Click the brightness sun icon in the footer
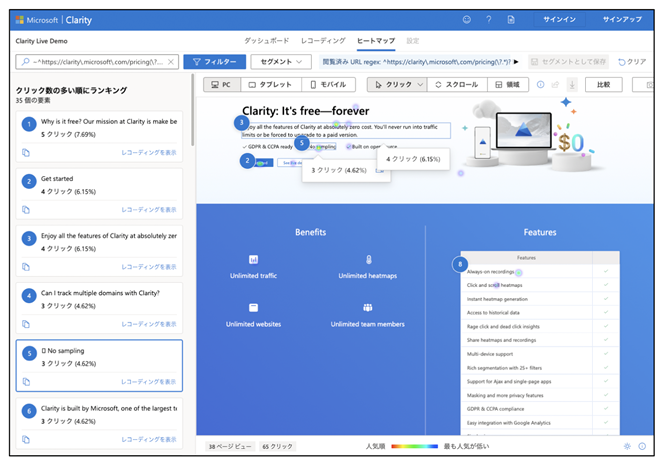 click(x=627, y=446)
